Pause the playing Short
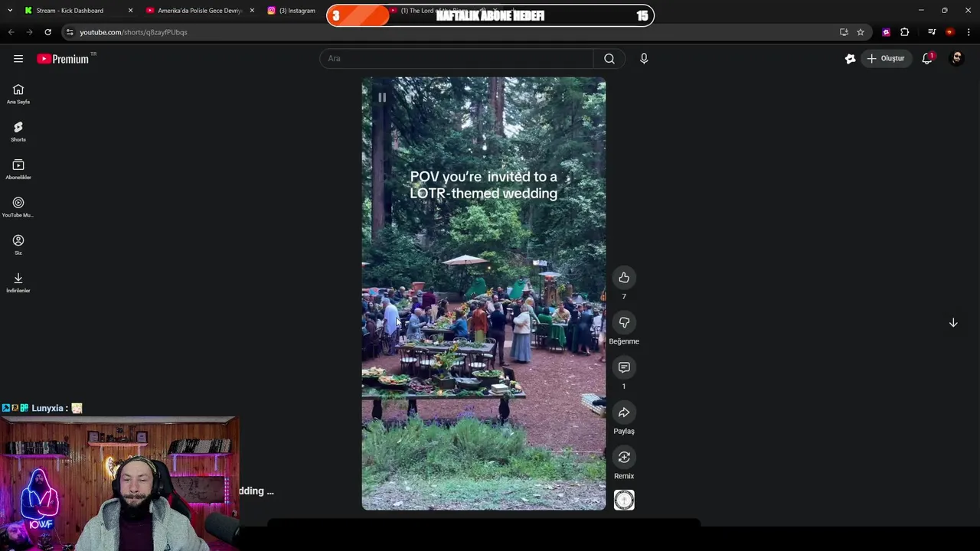980x551 pixels. click(x=382, y=97)
